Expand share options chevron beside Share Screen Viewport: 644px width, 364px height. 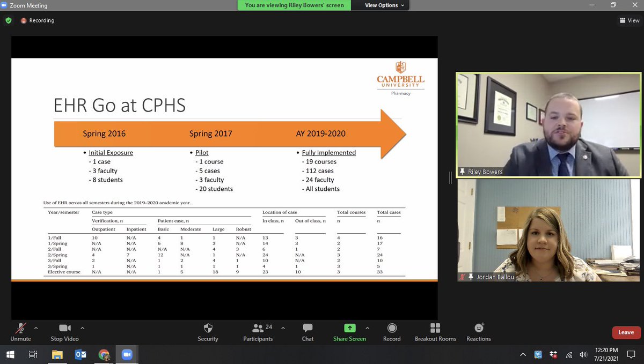(367, 328)
